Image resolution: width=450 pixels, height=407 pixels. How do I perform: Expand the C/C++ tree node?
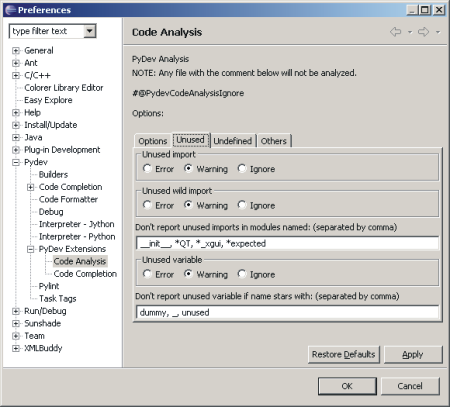point(16,75)
